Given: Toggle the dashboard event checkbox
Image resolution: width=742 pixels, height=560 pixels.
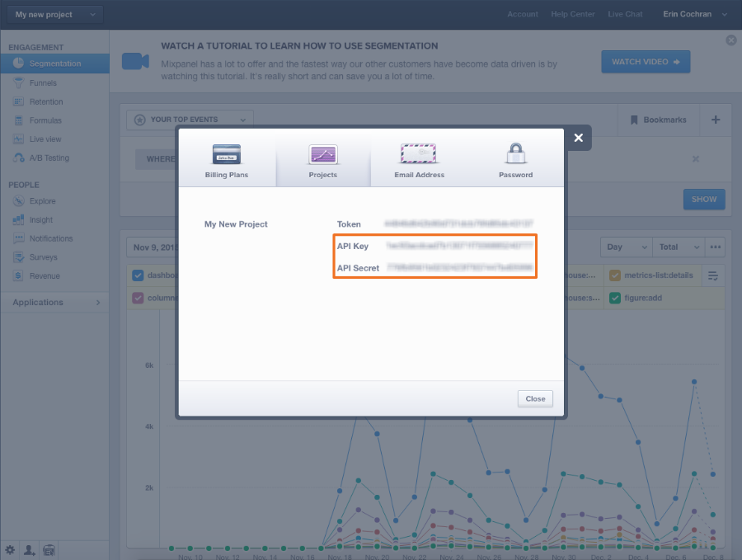Looking at the screenshot, I should (138, 275).
